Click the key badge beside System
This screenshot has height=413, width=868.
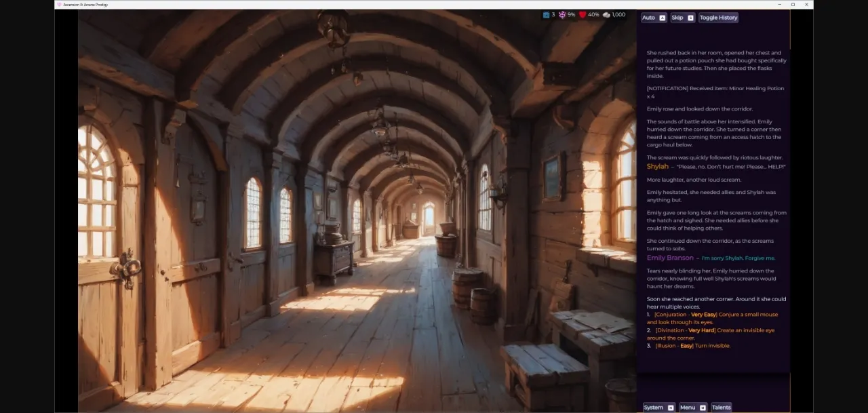(x=671, y=408)
